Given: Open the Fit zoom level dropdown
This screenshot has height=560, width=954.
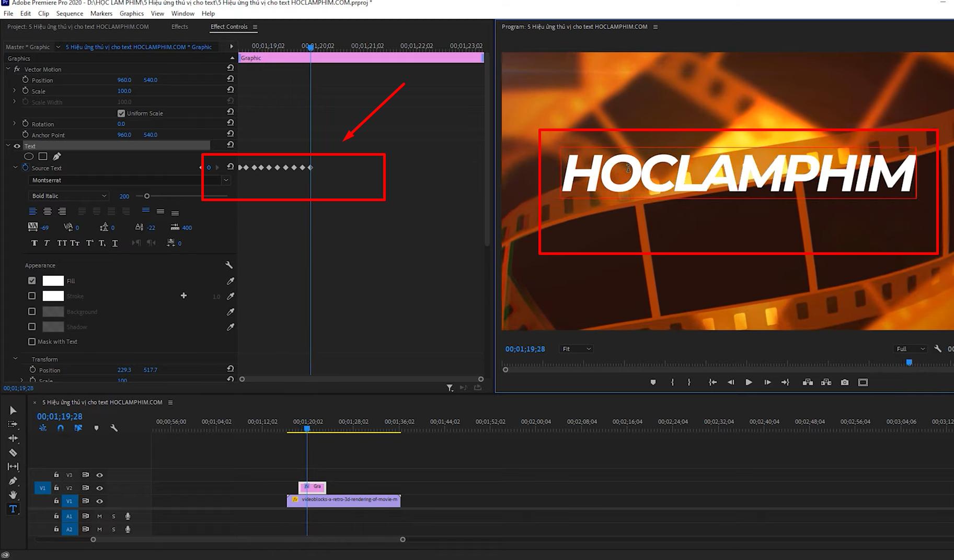Looking at the screenshot, I should 577,349.
